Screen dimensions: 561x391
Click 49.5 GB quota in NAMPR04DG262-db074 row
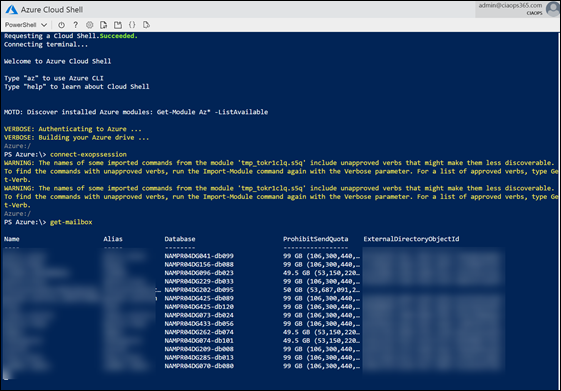[x=321, y=332]
